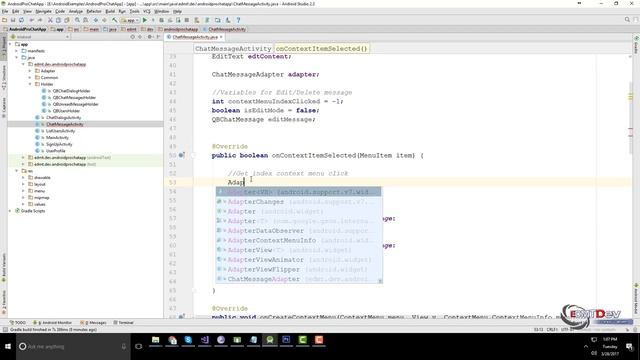Screen dimensions: 640x360
Task: Expand the Common package node
Action: 30,78
